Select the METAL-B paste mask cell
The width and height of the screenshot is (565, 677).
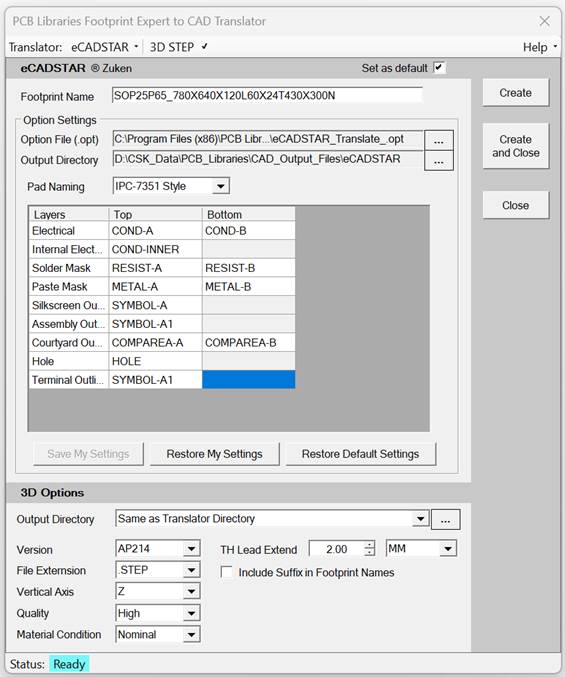(x=249, y=287)
